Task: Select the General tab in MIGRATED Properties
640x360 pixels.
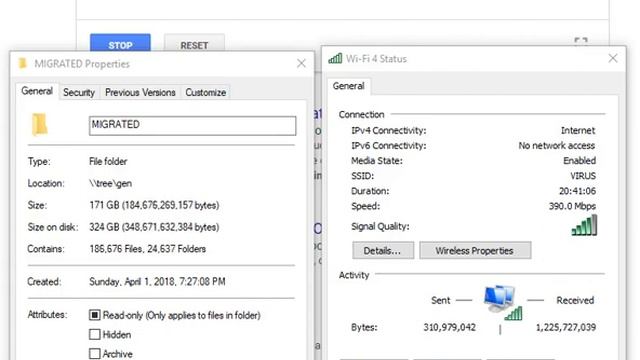Action: [x=37, y=91]
